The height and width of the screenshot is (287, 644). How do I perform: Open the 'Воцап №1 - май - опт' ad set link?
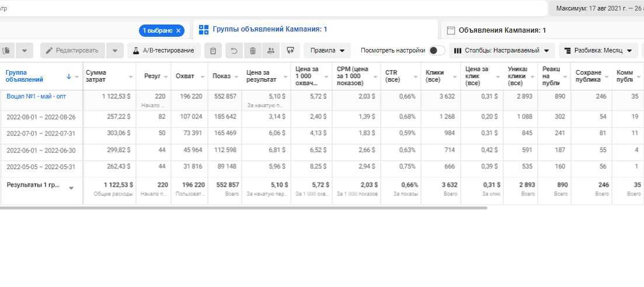point(36,96)
